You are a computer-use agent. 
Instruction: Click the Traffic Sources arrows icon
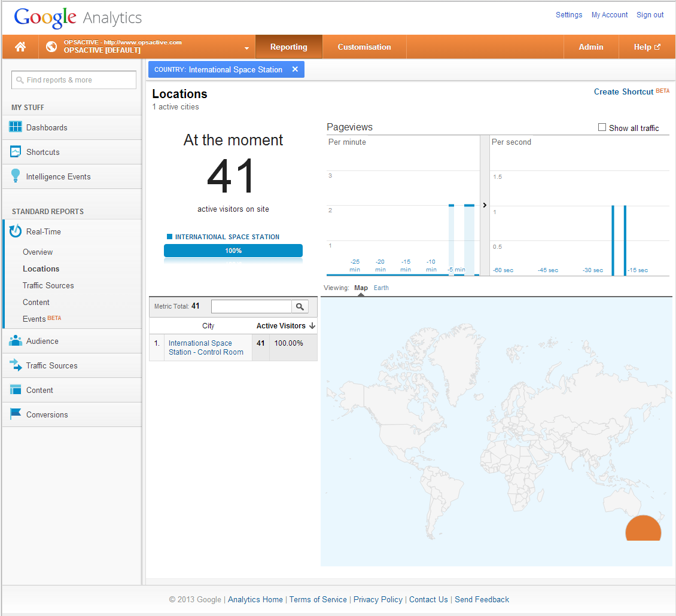16,365
